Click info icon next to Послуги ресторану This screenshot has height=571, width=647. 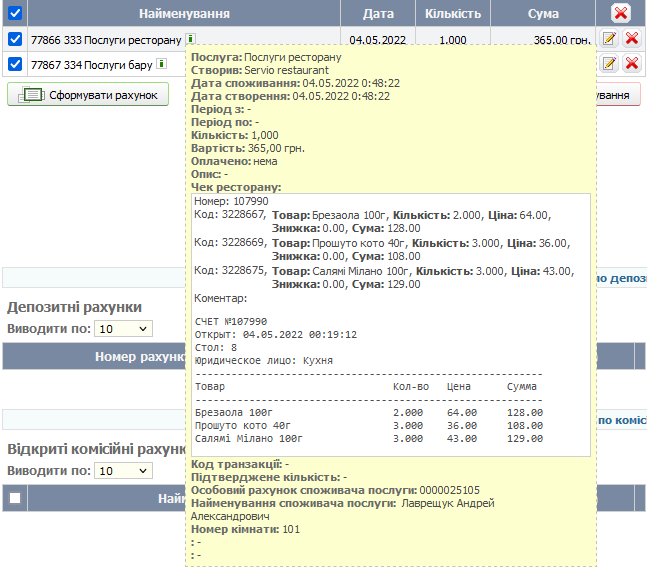pos(190,40)
